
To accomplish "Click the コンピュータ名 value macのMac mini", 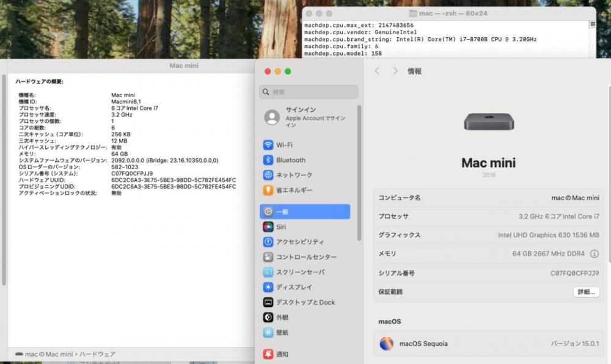I will click(x=575, y=198).
